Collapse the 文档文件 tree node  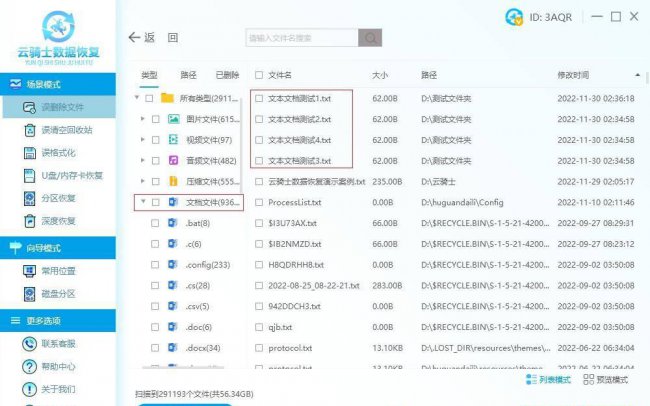(143, 202)
